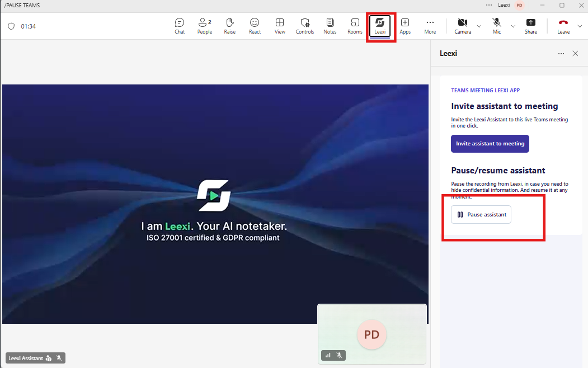Add Apps to the meeting
The image size is (588, 368).
click(405, 26)
